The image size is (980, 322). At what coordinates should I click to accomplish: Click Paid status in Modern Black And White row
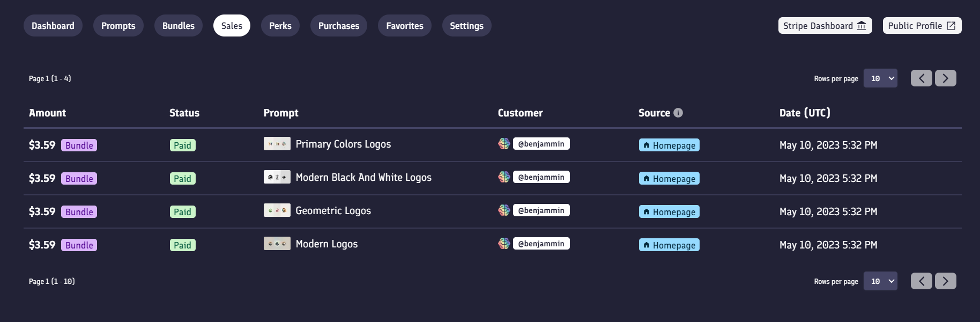182,179
